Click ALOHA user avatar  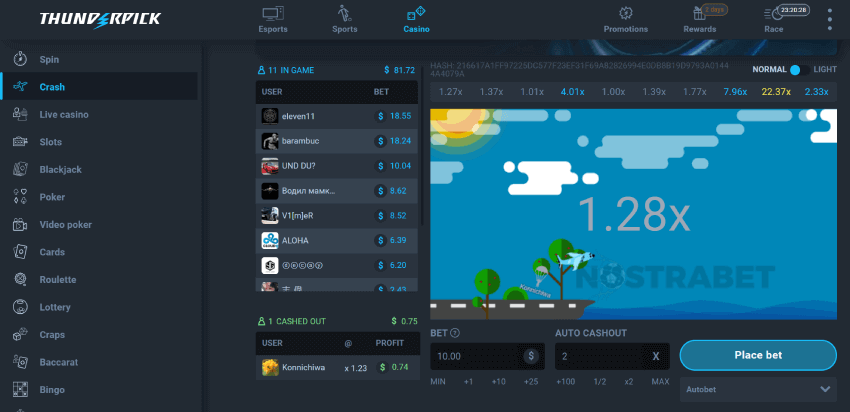(x=270, y=240)
